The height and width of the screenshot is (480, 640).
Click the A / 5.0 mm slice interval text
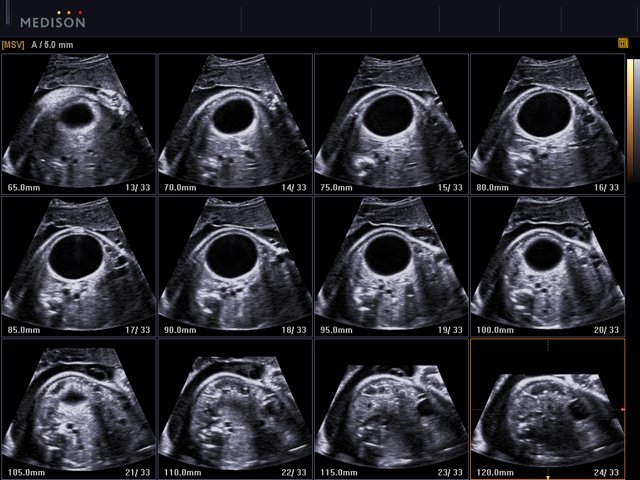51,45
